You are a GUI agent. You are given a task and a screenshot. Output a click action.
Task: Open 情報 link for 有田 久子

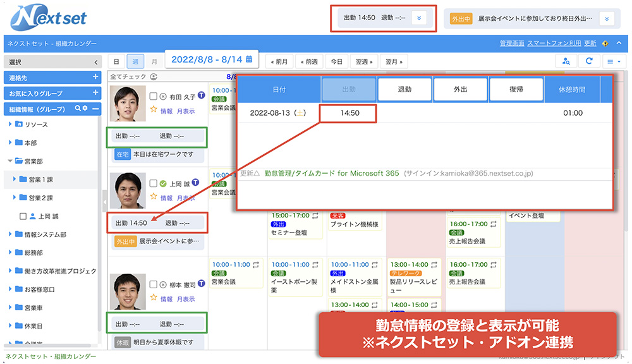click(166, 111)
